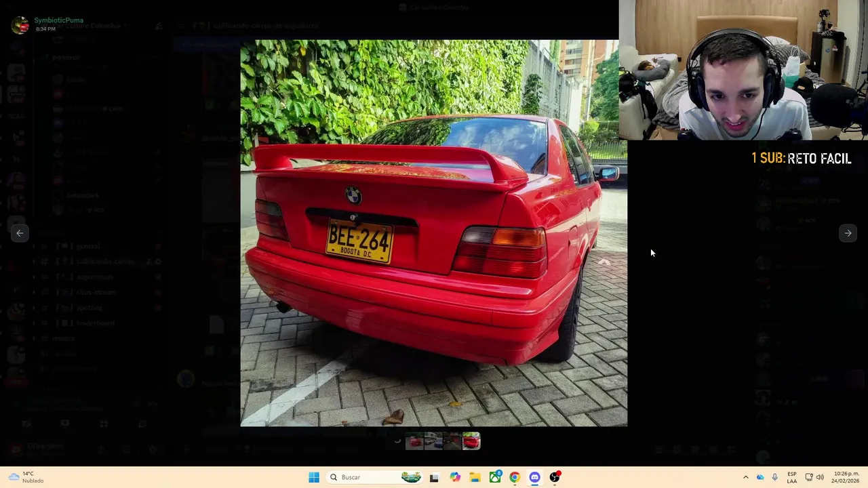This screenshot has height=488, width=868.
Task: Select the second thumbnail in the gallery strip
Action: 433,441
